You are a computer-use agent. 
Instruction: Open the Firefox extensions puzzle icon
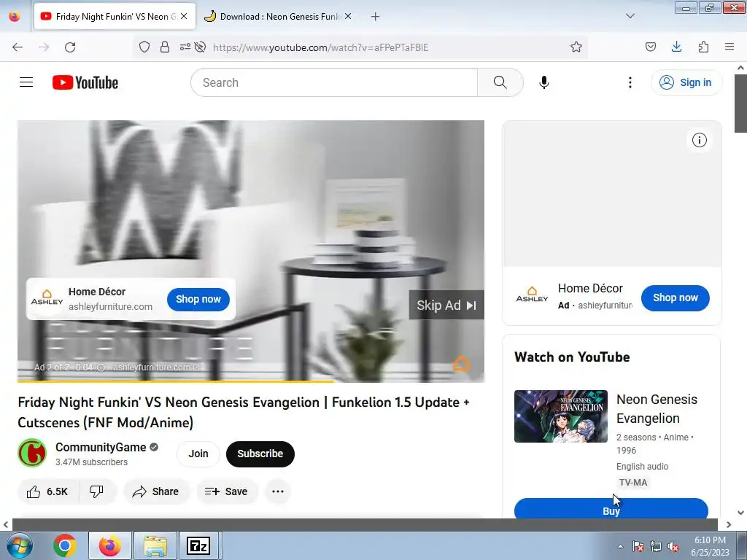(703, 47)
